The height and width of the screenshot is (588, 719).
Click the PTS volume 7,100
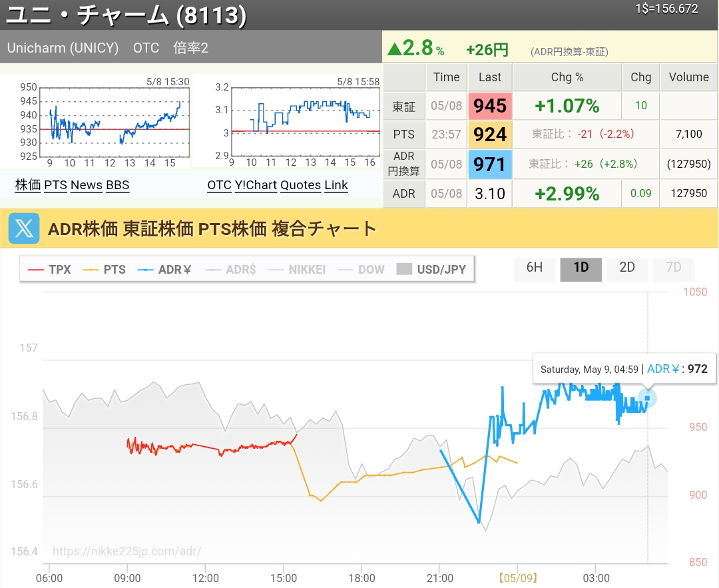click(x=689, y=134)
